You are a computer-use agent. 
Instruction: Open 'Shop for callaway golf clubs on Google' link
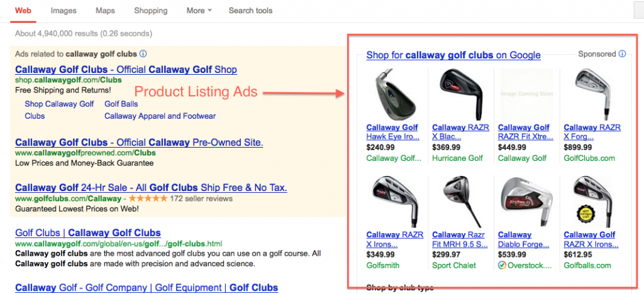click(453, 55)
